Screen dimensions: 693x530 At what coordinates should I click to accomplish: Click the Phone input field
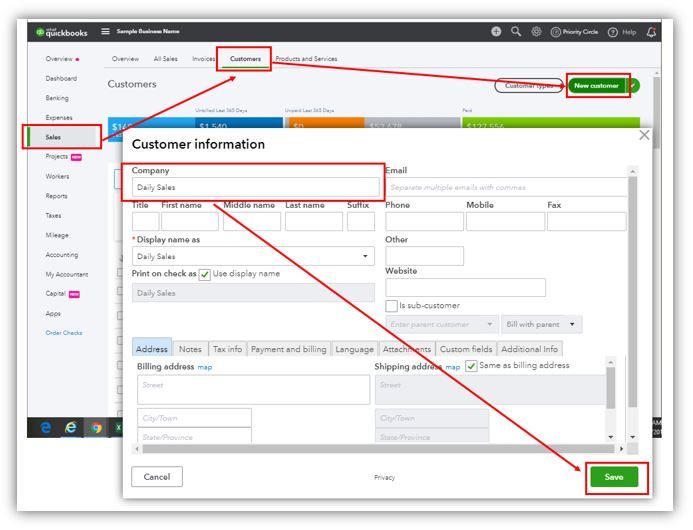[x=424, y=221]
